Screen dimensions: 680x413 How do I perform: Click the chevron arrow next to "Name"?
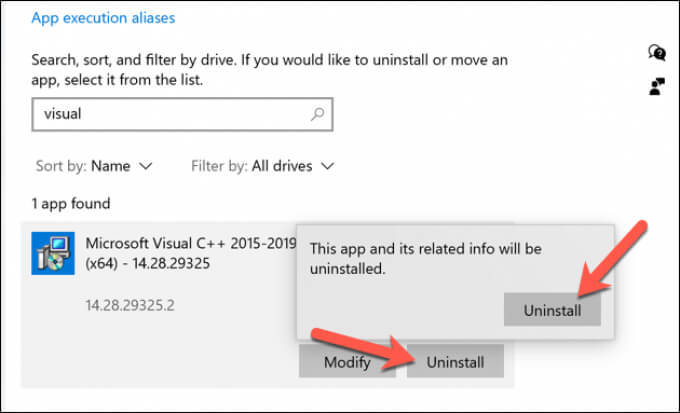click(x=146, y=165)
